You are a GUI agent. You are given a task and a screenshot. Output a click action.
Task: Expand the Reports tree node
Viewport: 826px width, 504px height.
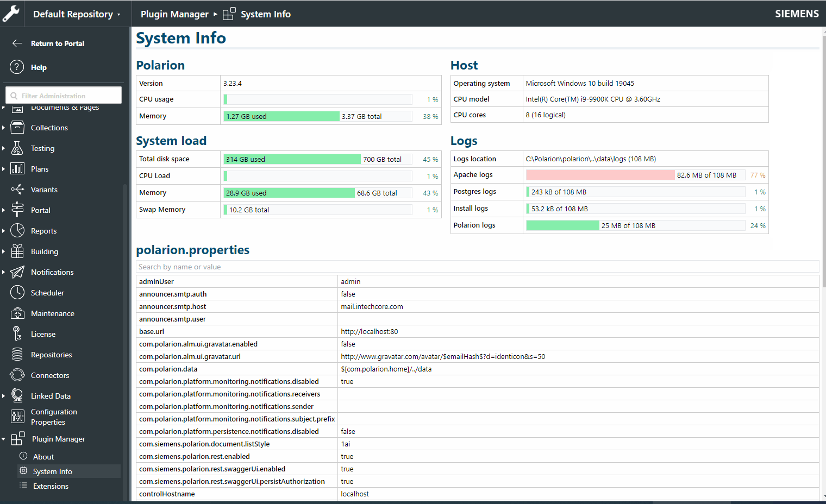coord(3,231)
